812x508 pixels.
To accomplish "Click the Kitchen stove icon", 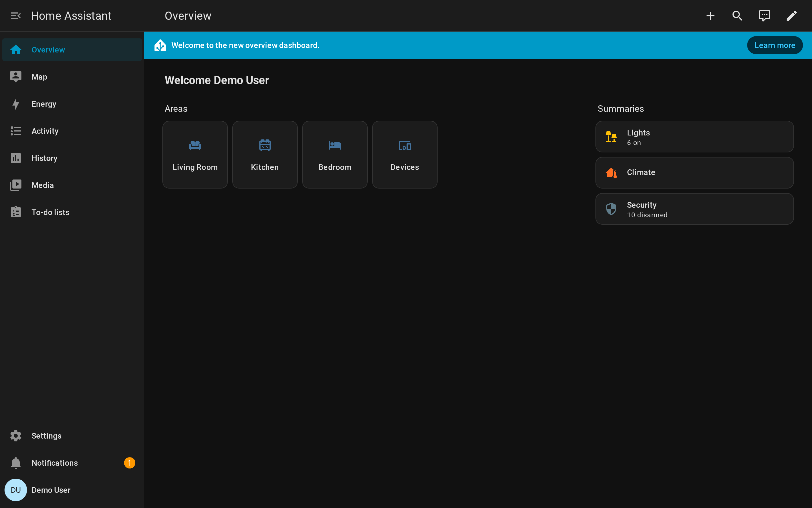I will coord(265,145).
